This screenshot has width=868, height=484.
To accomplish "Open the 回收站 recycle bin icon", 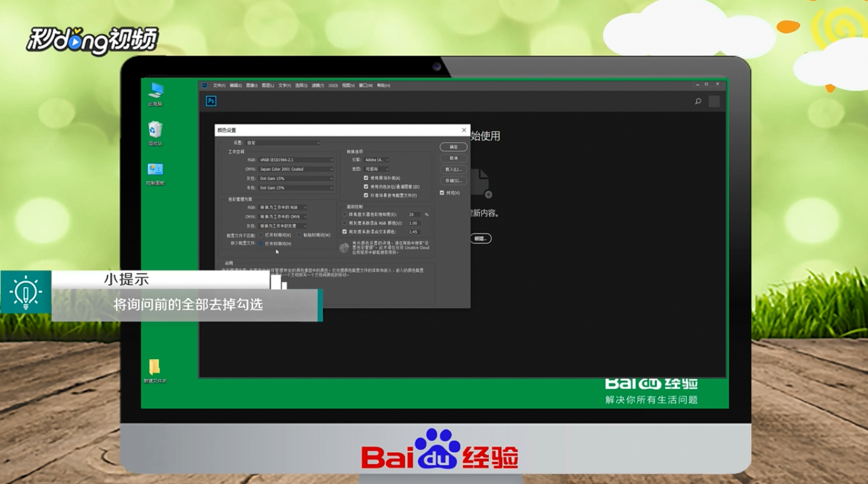I will (x=155, y=133).
